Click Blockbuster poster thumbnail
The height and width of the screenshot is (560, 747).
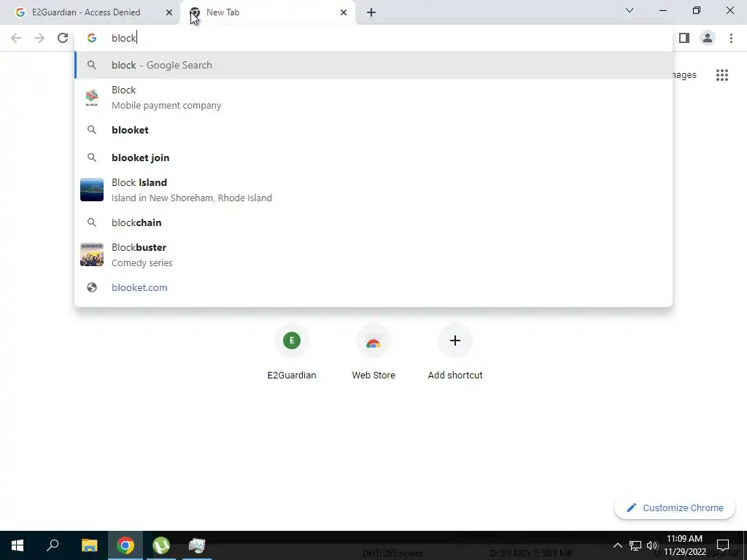[92, 254]
